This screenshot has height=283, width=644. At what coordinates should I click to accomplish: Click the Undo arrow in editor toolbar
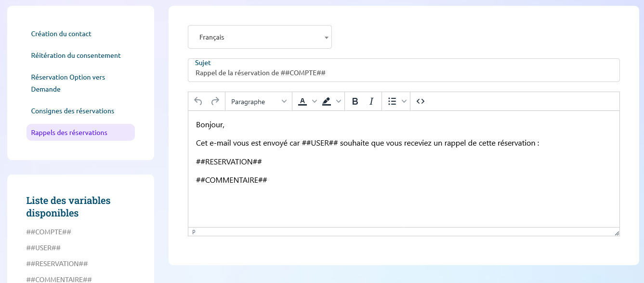point(198,101)
